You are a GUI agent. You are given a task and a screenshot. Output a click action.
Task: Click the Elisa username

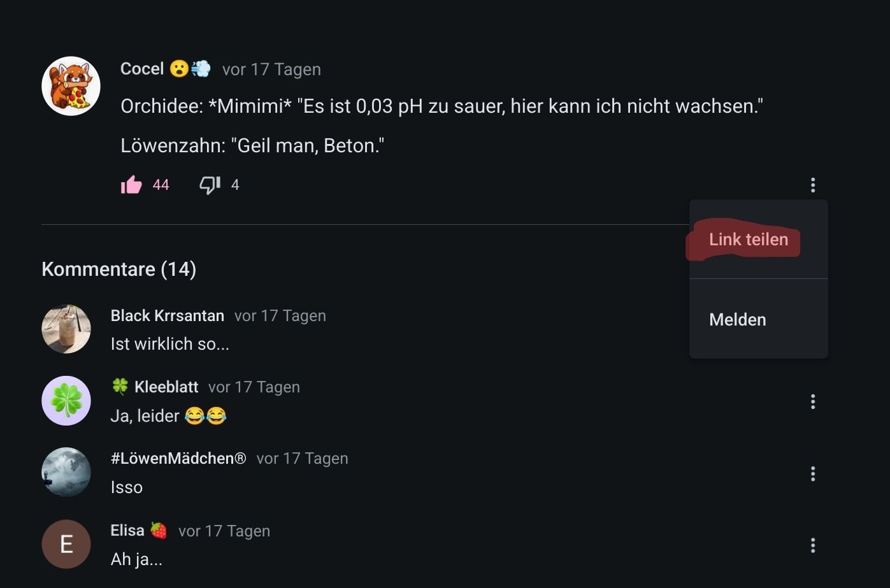(127, 531)
